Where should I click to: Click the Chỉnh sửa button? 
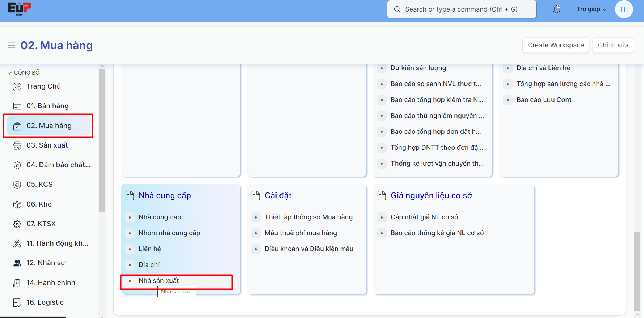(613, 45)
